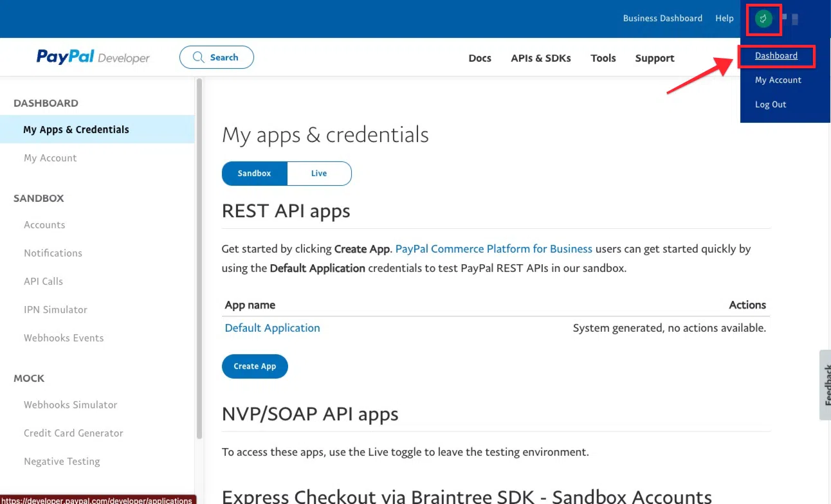Screen dimensions: 831x504
Task: Open Webhooks Simulator in sidebar
Action: tap(70, 405)
